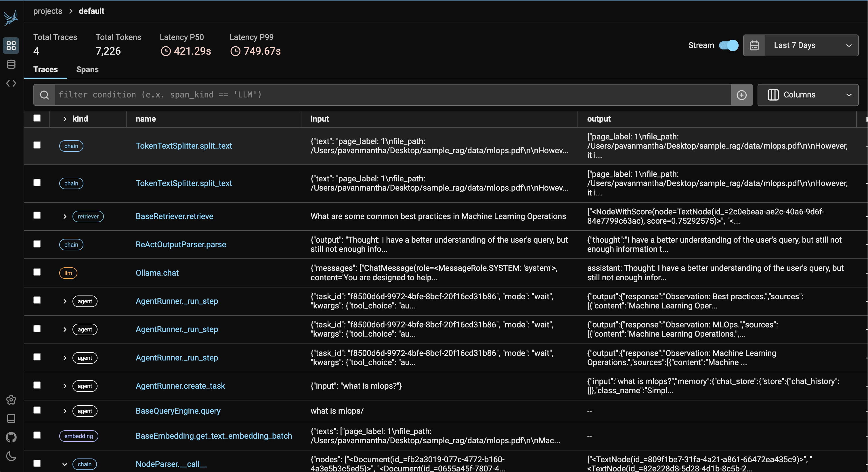The height and width of the screenshot is (472, 868).
Task: Click the plus icon in the filter bar
Action: tap(741, 95)
